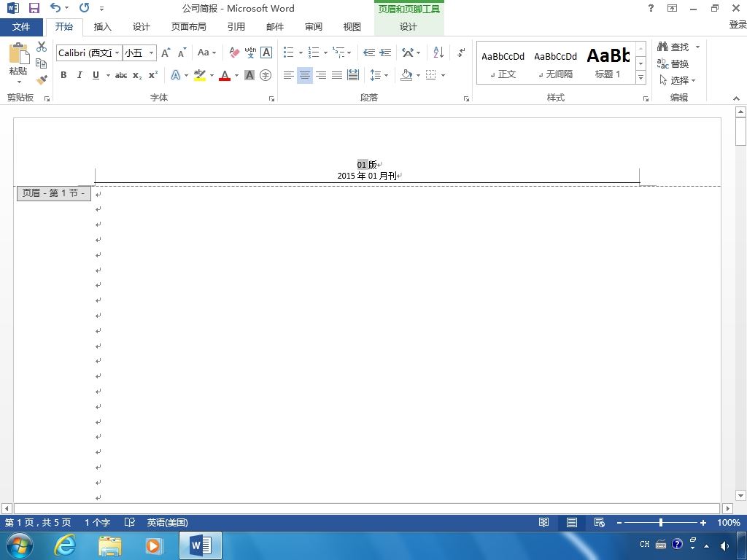
Task: Toggle superscript formatting
Action: tap(153, 75)
